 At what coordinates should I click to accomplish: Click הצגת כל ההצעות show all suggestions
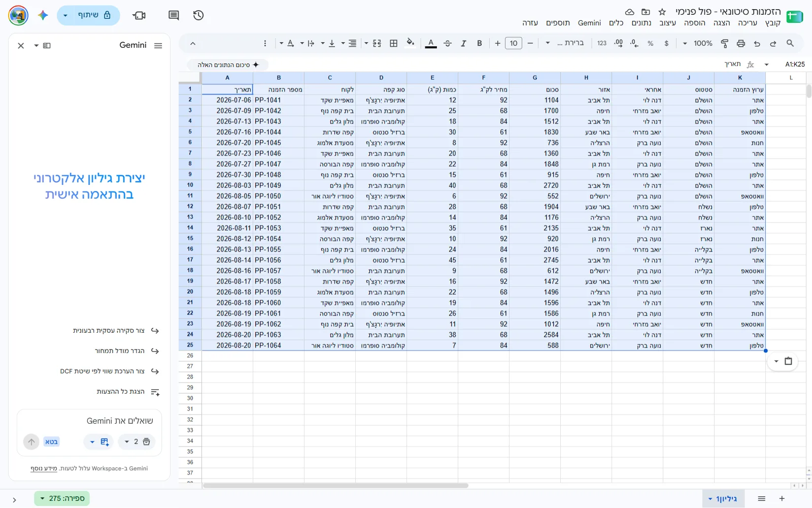click(128, 392)
